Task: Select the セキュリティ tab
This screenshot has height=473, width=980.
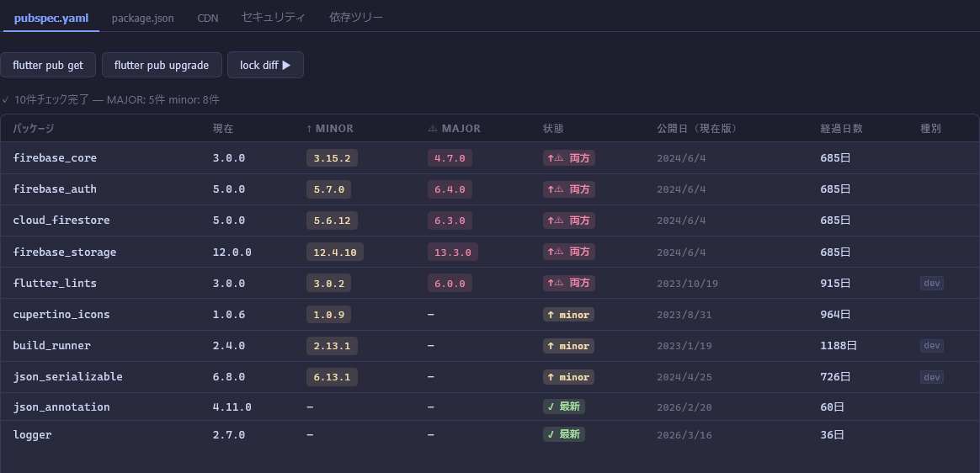Action: (273, 18)
